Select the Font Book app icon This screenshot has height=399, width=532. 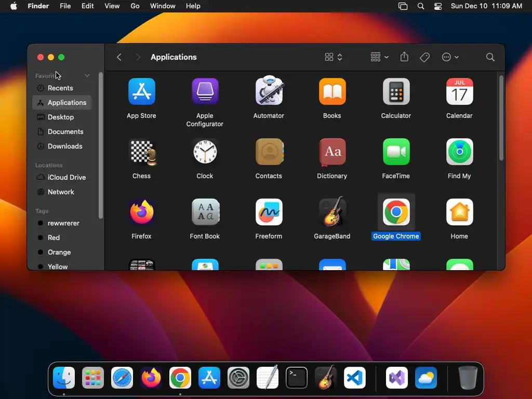tap(205, 212)
